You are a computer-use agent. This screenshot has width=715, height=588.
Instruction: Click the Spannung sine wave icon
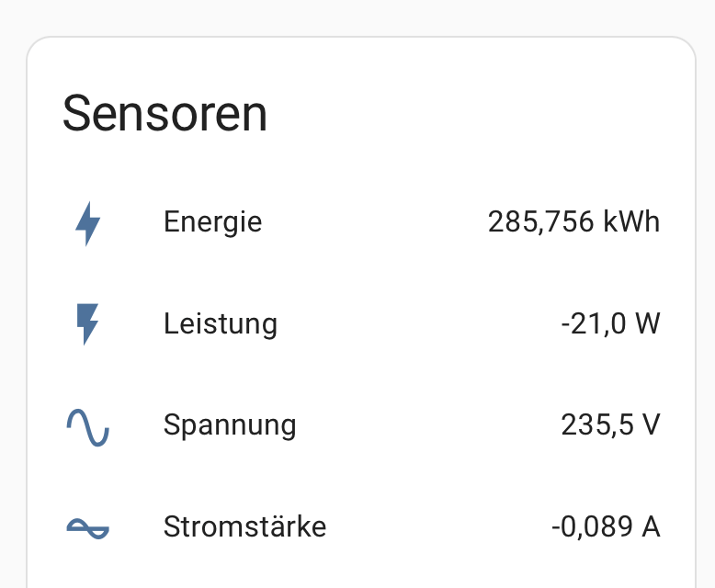tap(87, 426)
